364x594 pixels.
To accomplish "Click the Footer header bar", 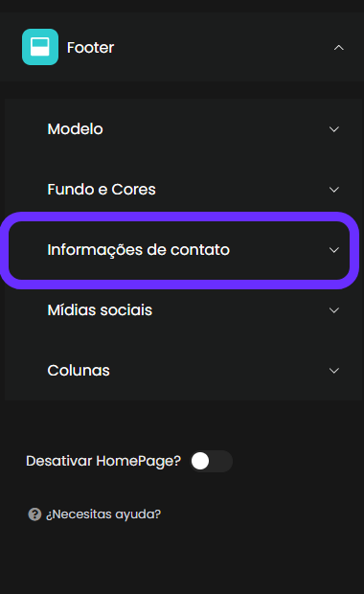I will [182, 47].
